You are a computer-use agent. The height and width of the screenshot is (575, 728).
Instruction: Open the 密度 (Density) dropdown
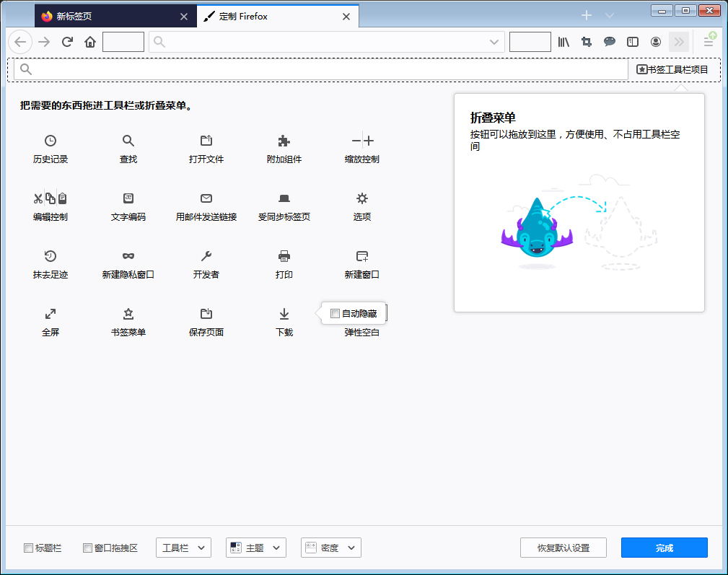pos(330,548)
